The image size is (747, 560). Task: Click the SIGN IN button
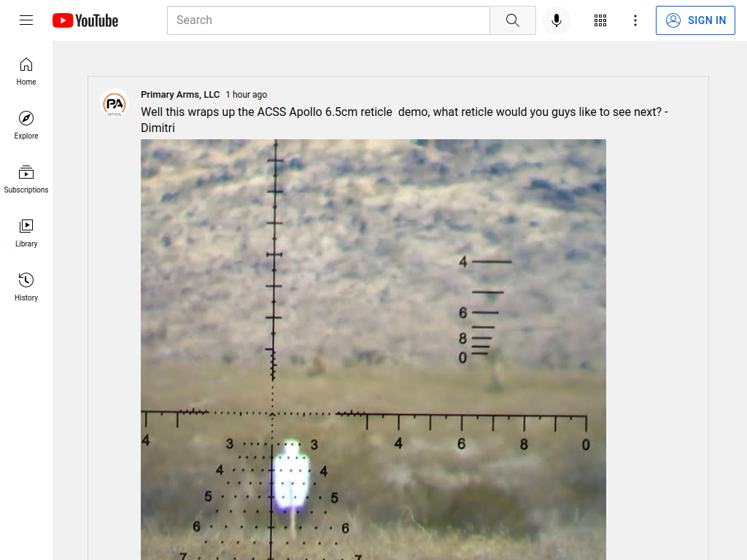(x=695, y=20)
